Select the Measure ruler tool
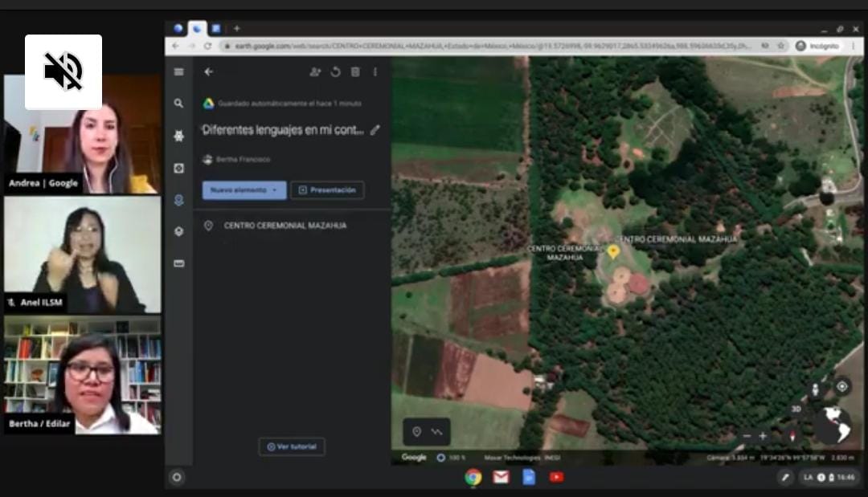Screen dimensions: 868x497 [x=178, y=263]
